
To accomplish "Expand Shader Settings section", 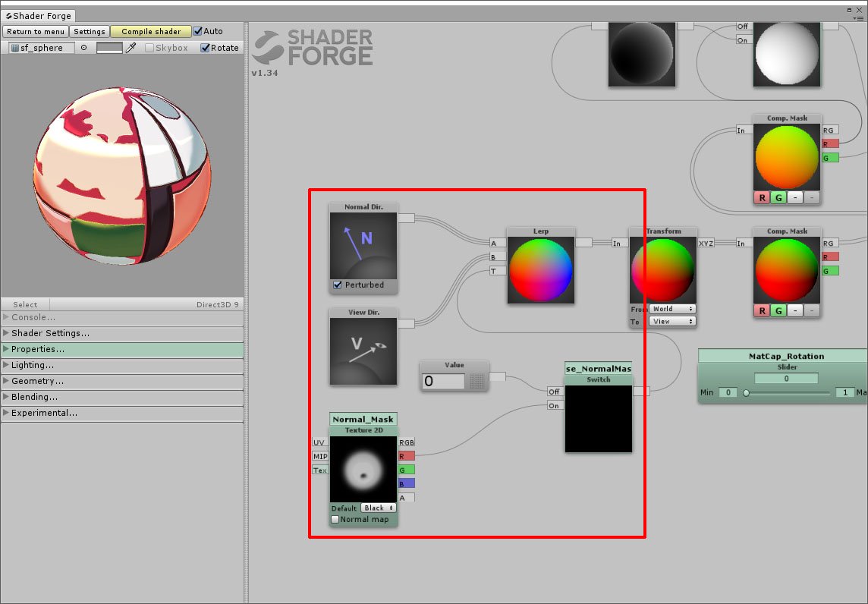I will [x=122, y=333].
